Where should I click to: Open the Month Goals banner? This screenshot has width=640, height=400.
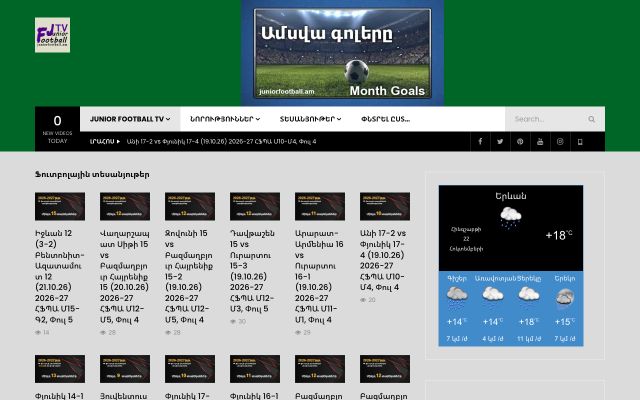[342, 53]
